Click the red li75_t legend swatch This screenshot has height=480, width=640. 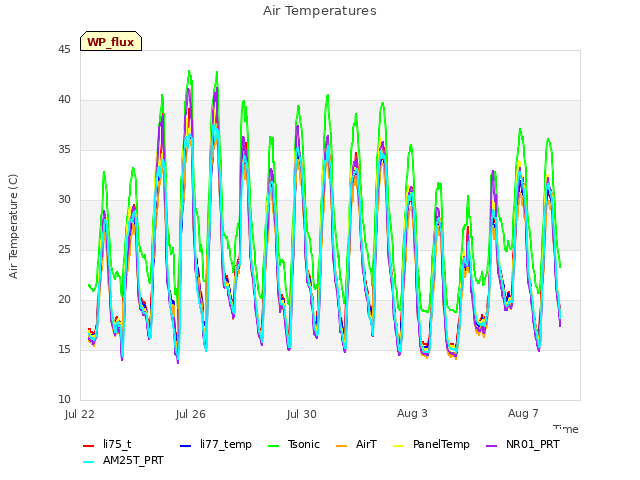89,446
